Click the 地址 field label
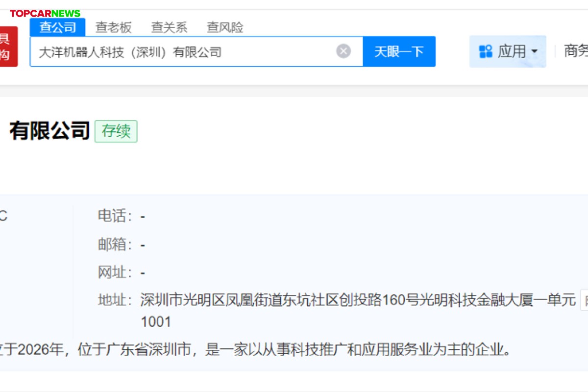 pos(116,300)
